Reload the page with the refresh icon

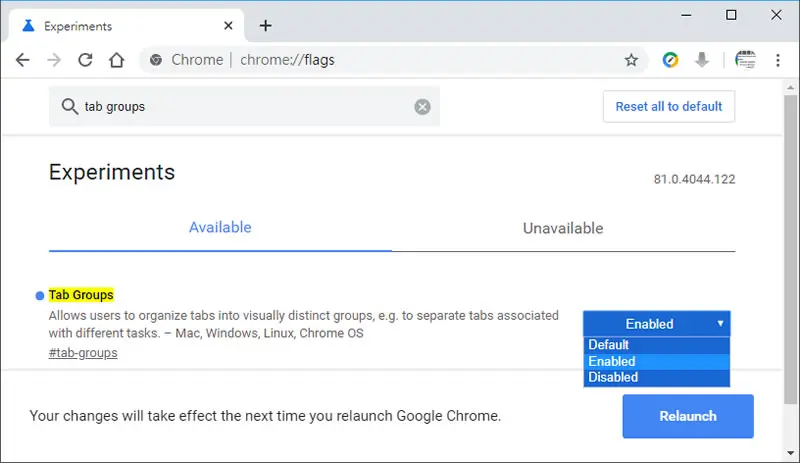click(85, 60)
